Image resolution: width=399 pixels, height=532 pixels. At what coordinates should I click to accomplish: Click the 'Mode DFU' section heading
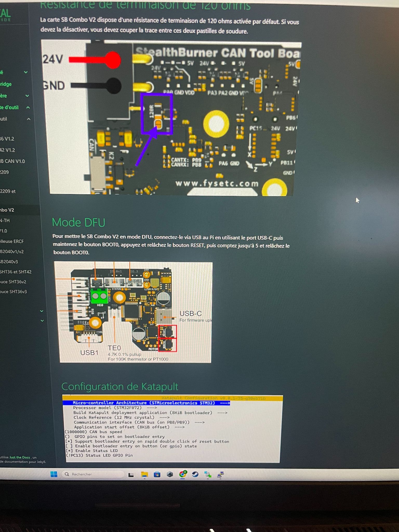78,222
